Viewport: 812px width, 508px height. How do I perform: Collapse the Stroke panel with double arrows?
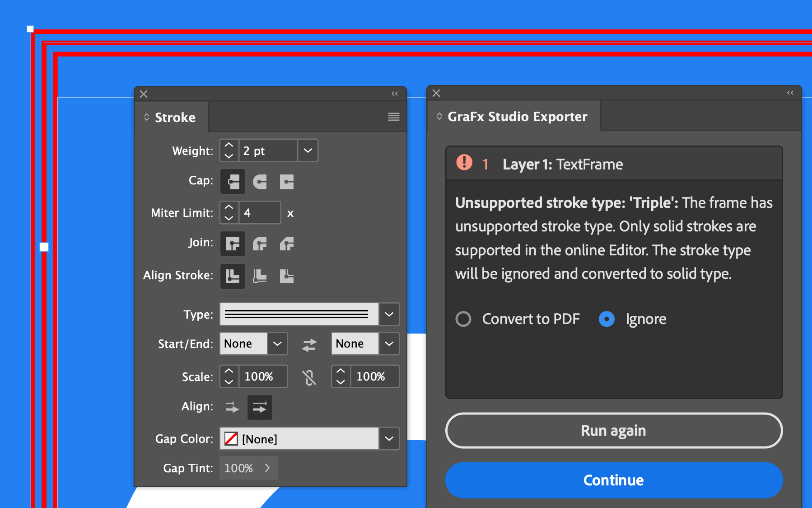click(395, 94)
